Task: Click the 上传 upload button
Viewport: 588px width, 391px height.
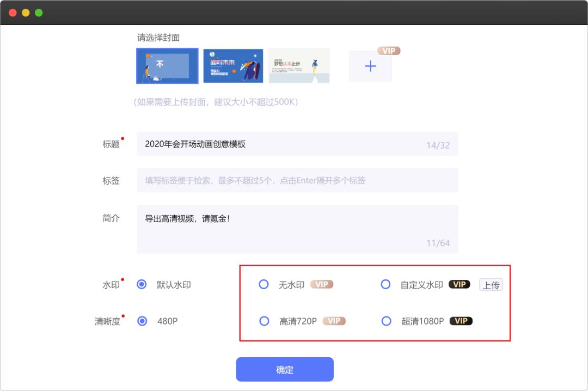Action: click(491, 284)
